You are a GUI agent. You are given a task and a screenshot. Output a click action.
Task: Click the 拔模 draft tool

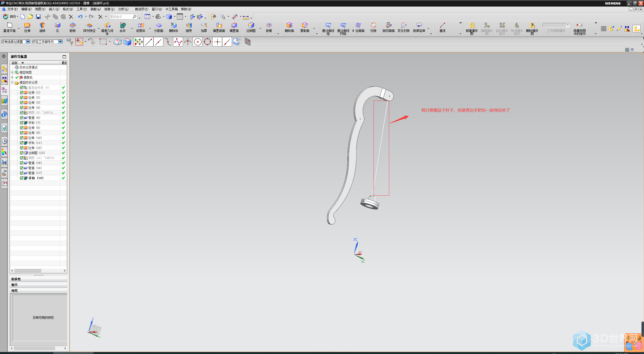pos(269,27)
